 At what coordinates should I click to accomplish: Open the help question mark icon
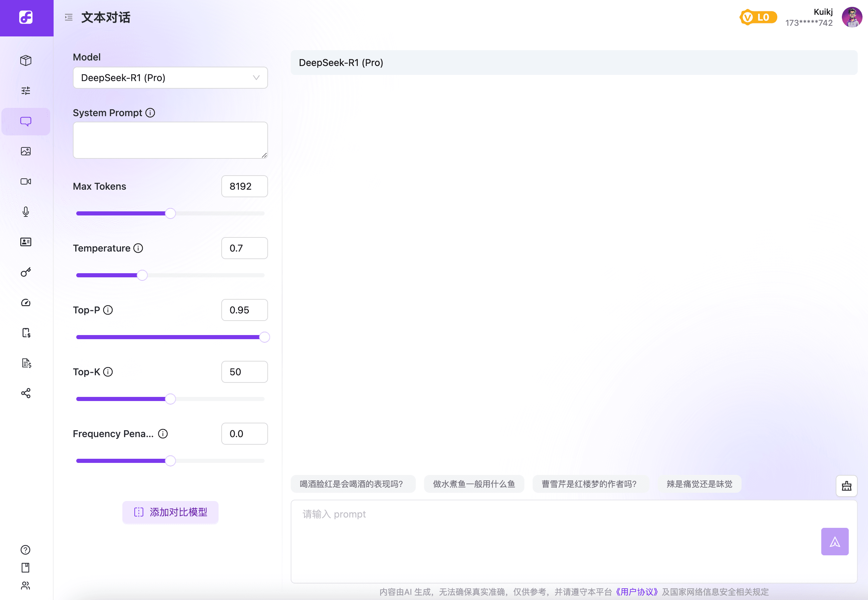[x=25, y=550]
